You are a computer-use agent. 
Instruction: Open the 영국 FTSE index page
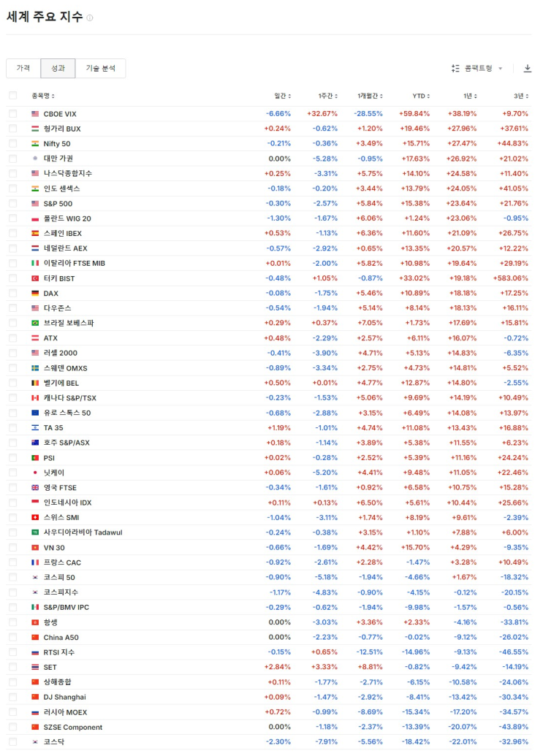[60, 488]
